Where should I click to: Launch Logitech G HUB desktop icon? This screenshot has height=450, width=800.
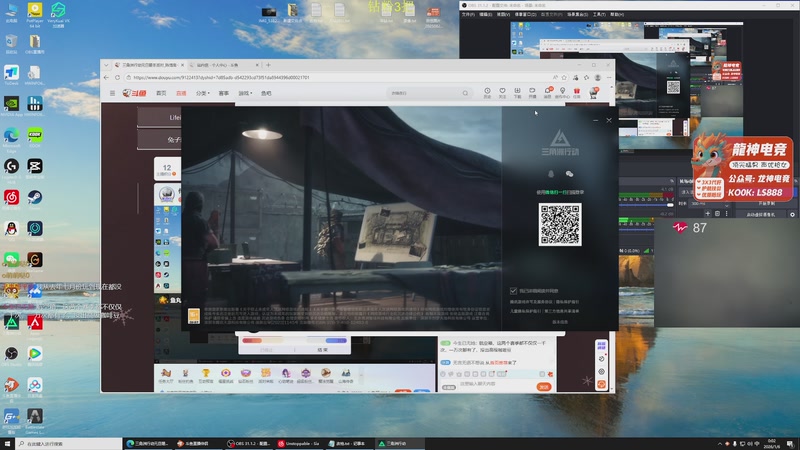11,168
